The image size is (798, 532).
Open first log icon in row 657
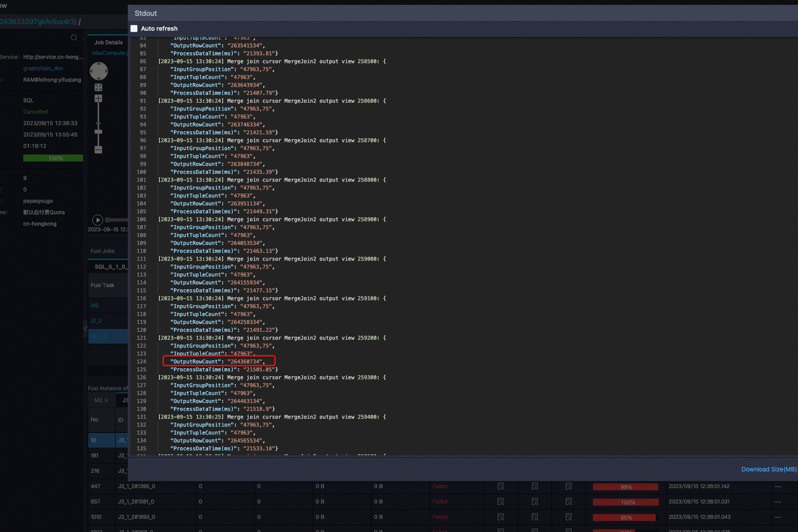point(501,502)
